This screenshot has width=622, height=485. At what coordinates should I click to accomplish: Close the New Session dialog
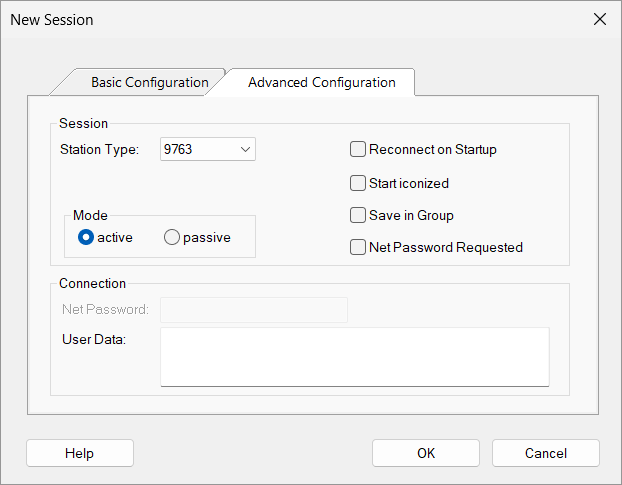pos(599,19)
